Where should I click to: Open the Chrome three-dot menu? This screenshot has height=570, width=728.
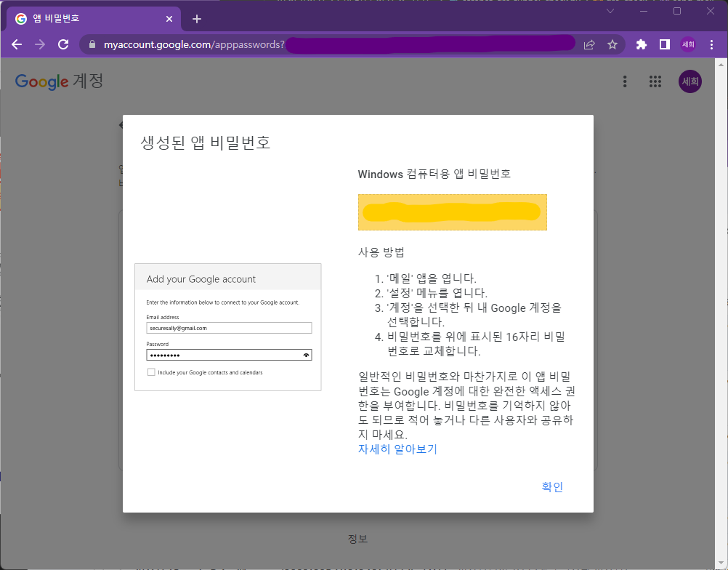click(711, 44)
